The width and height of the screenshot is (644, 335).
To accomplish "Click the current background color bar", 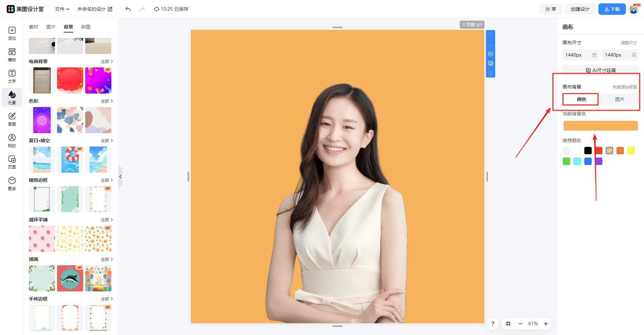I will point(600,126).
